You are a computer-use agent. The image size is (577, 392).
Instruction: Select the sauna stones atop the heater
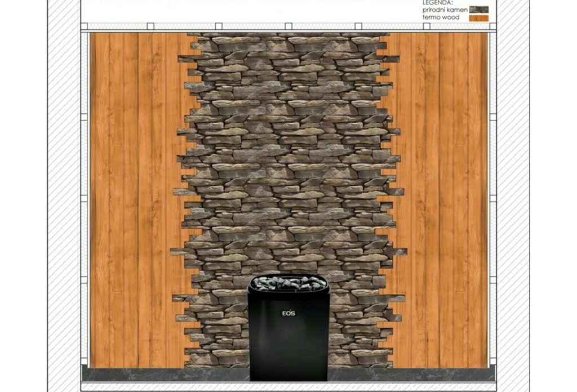tap(289, 283)
